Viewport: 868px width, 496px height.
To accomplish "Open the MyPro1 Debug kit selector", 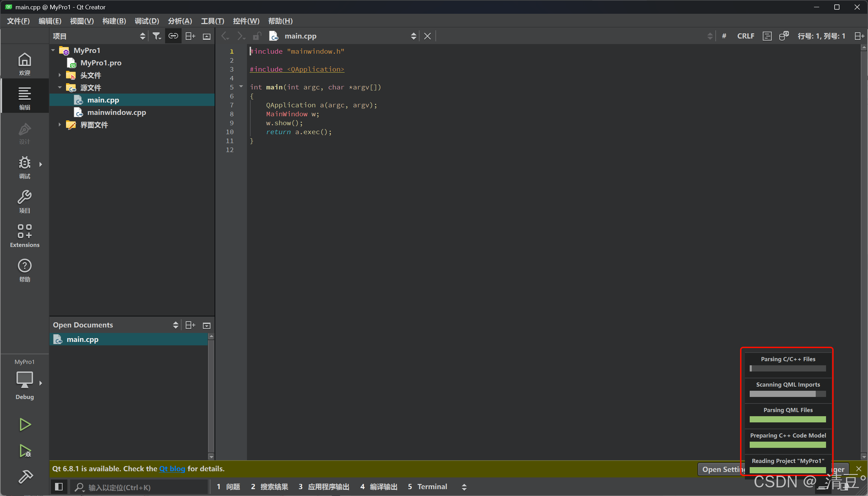I will [x=25, y=380].
